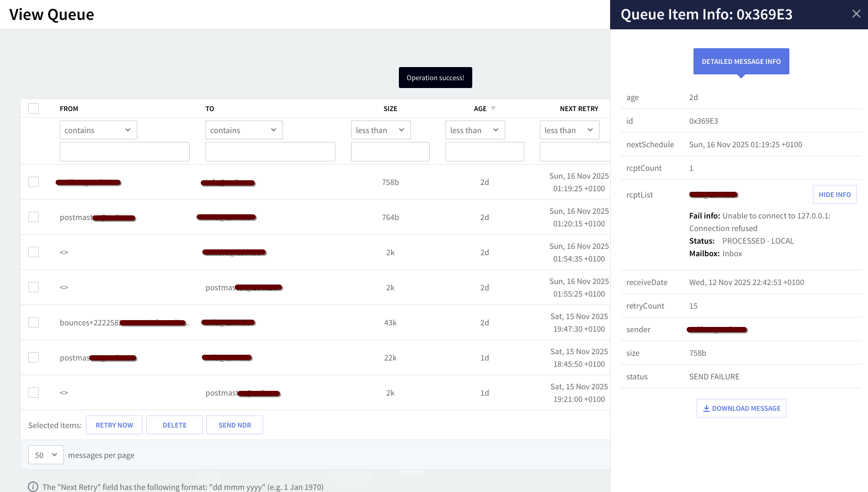This screenshot has width=868, height=492.
Task: Check the 43k bounces message checkbox
Action: (34, 322)
